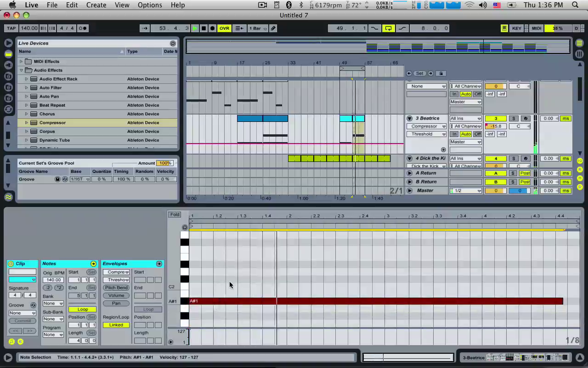Toggle Mixer section M button
Image resolution: width=588 pixels, height=368 pixels.
580,178
